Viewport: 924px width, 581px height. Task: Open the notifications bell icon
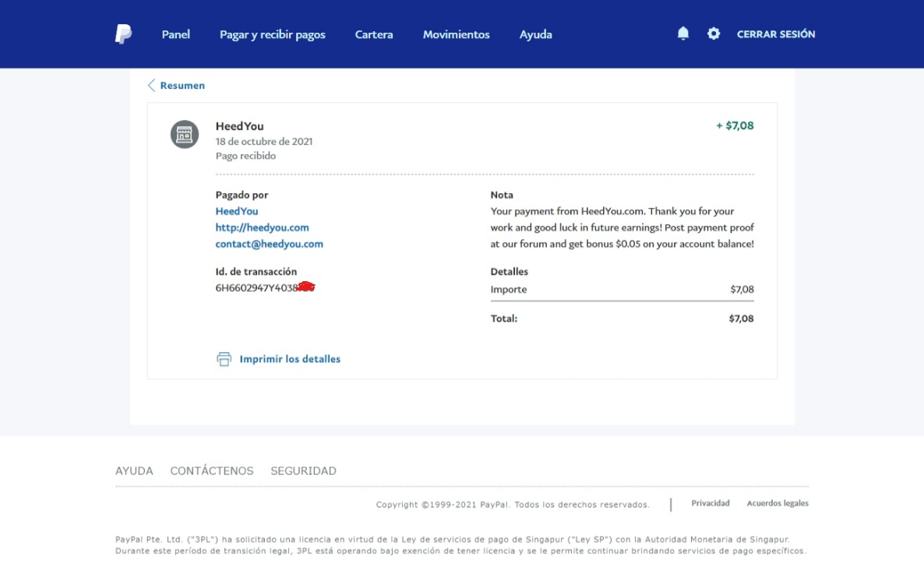click(683, 33)
